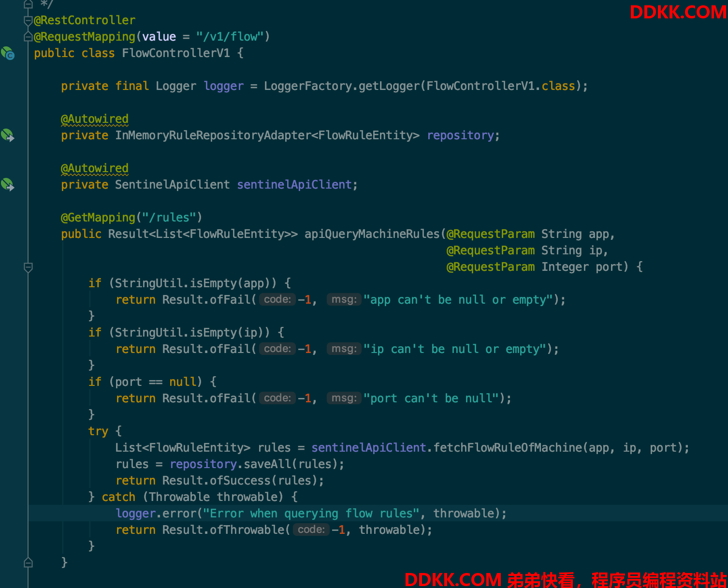Viewport: 728px width, 588px height.
Task: Click the repository.saveAll call
Action: pos(230,464)
